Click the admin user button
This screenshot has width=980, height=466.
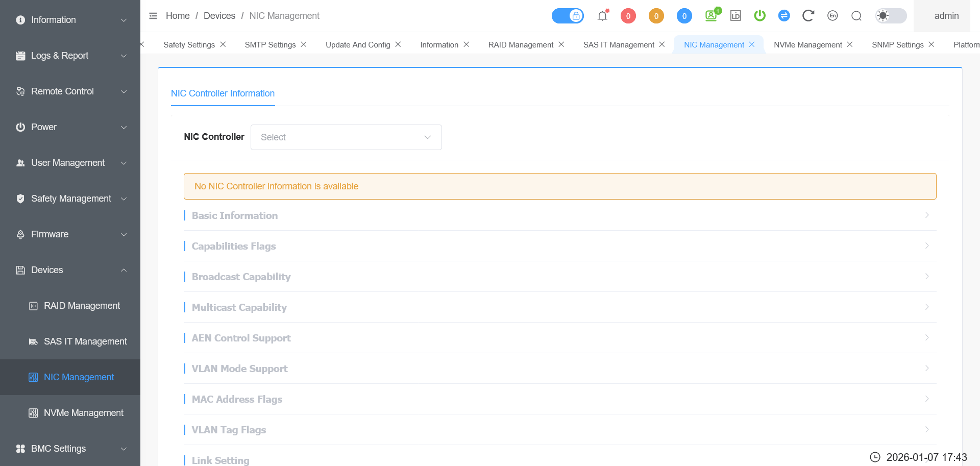pos(946,16)
